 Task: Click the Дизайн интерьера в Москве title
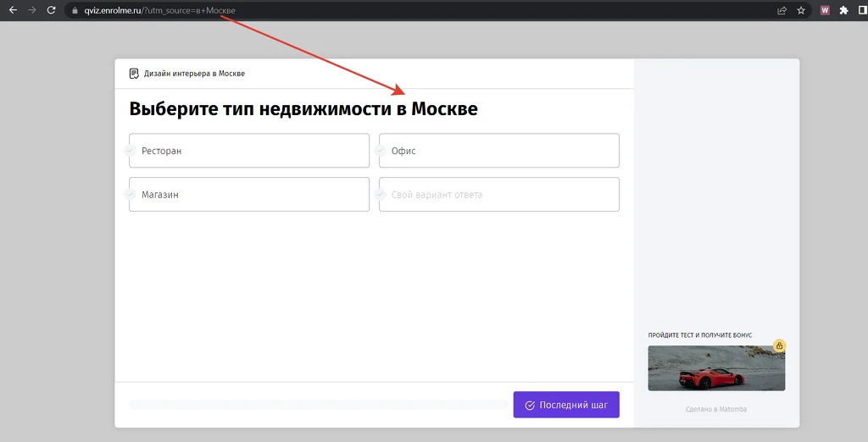tap(194, 74)
